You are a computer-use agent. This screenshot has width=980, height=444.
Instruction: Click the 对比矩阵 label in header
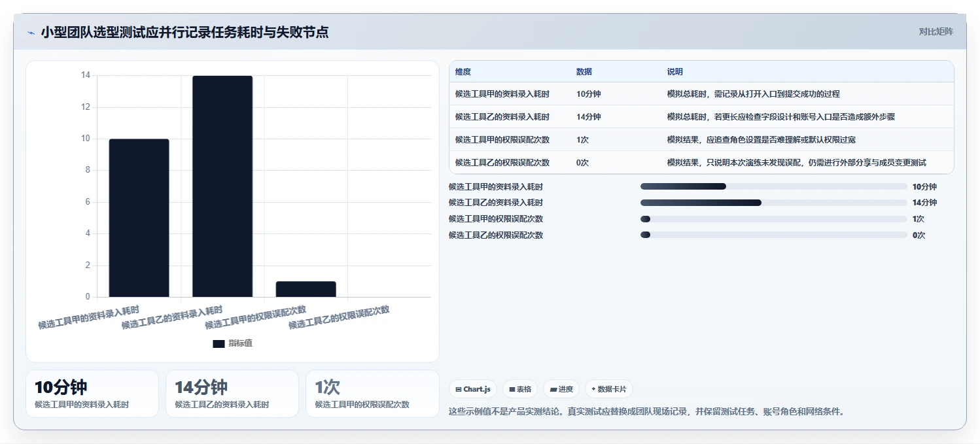(x=936, y=31)
